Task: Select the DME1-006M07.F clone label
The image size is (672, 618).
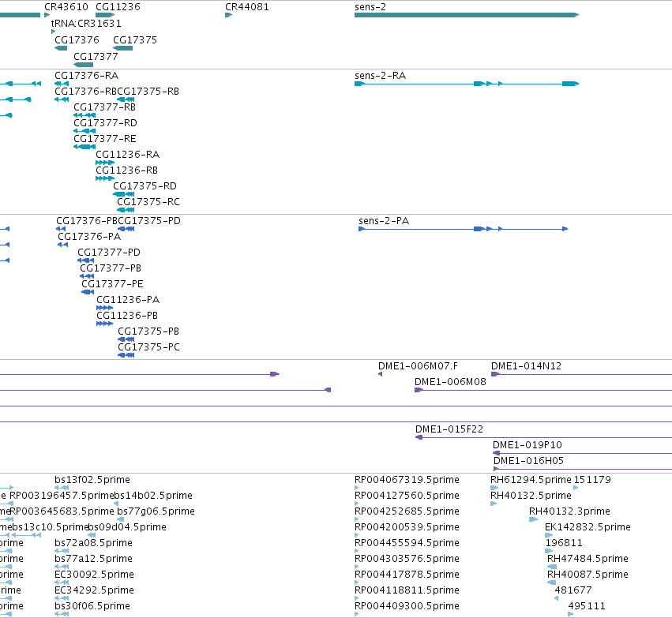Action: (x=418, y=366)
